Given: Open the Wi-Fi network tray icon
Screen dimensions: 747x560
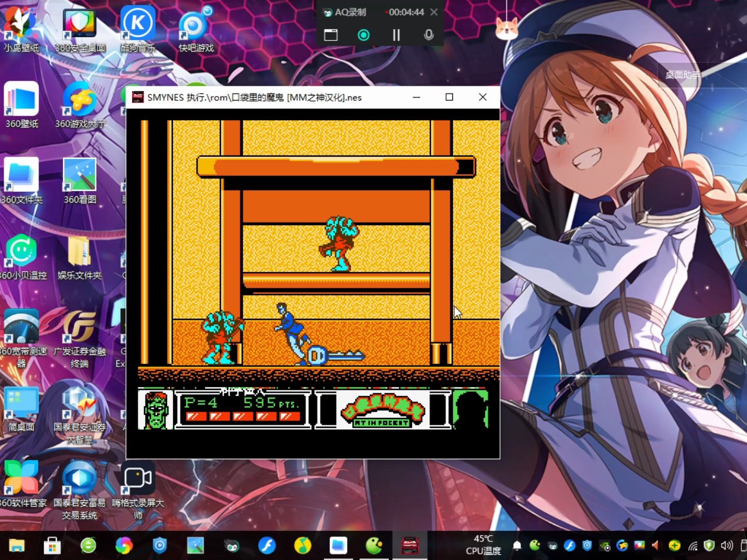Looking at the screenshot, I should point(693,545).
